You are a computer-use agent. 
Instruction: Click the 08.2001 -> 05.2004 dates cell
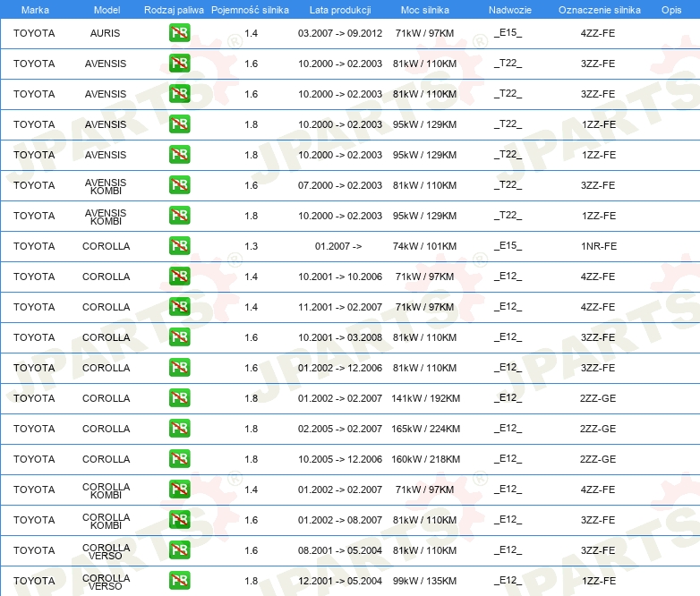[x=340, y=550]
